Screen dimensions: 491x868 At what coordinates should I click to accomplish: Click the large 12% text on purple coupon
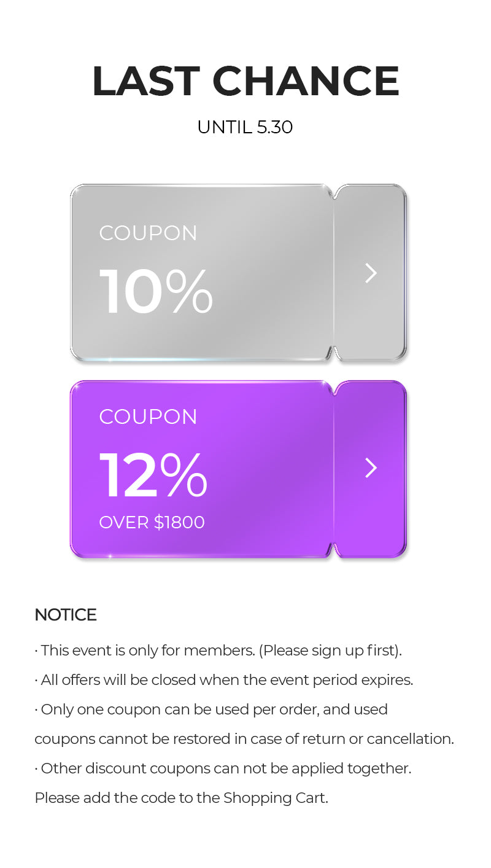click(x=153, y=475)
